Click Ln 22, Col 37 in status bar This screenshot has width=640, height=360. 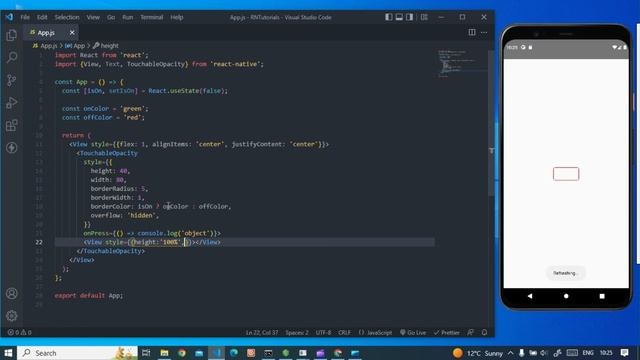262,332
